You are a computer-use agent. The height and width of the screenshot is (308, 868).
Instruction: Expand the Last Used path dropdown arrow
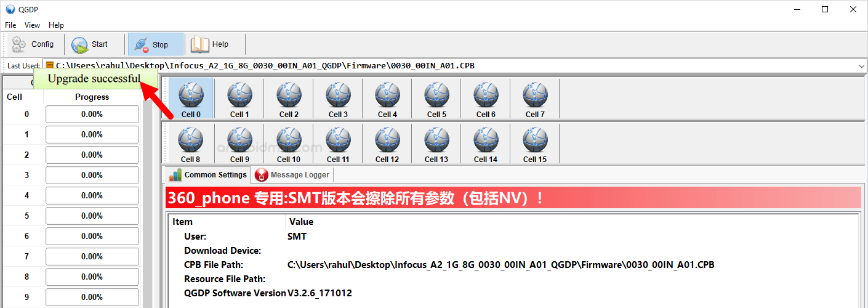[861, 66]
